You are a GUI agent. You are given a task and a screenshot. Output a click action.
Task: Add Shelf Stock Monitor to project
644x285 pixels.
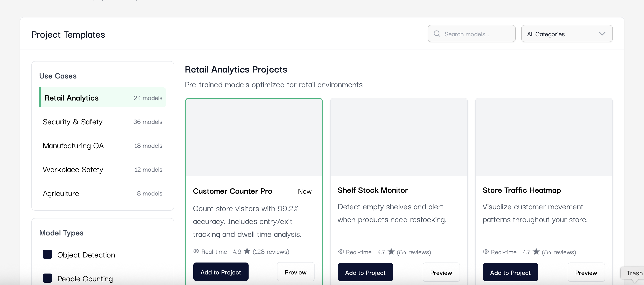pyautogui.click(x=365, y=272)
